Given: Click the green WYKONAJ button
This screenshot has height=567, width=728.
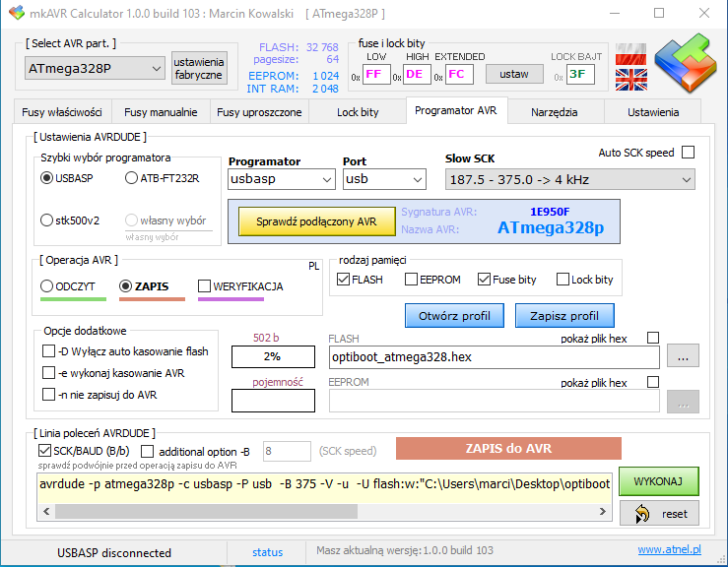Looking at the screenshot, I should (x=659, y=481).
